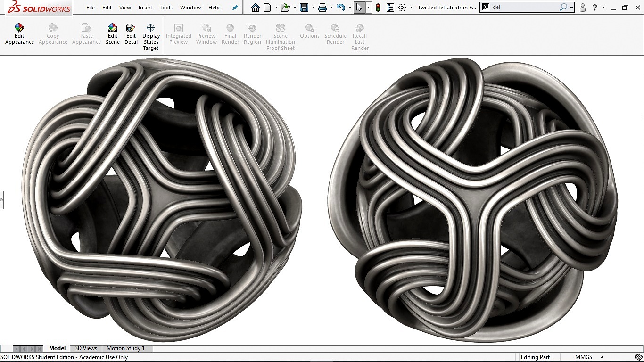Select Display States Target
The height and width of the screenshot is (362, 644).
coord(151,37)
